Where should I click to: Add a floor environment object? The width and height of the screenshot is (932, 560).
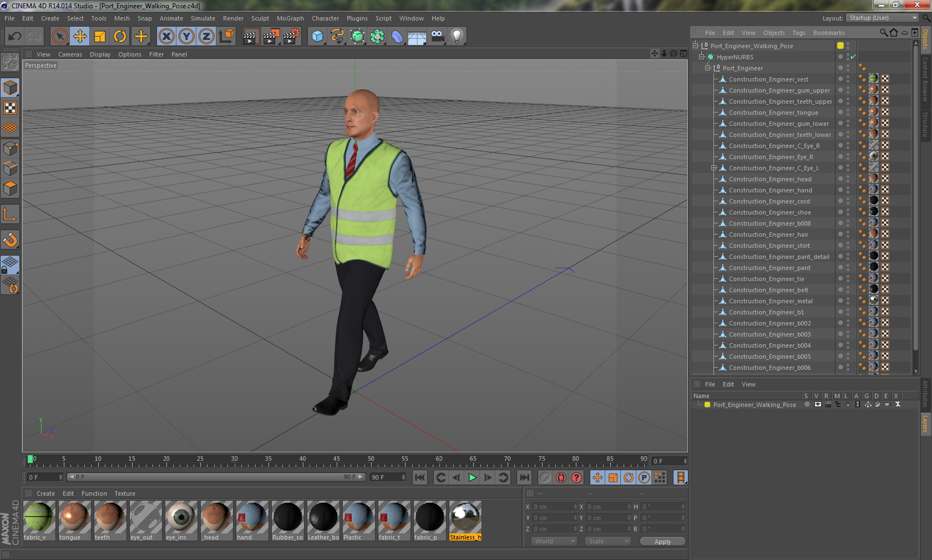[x=417, y=37]
